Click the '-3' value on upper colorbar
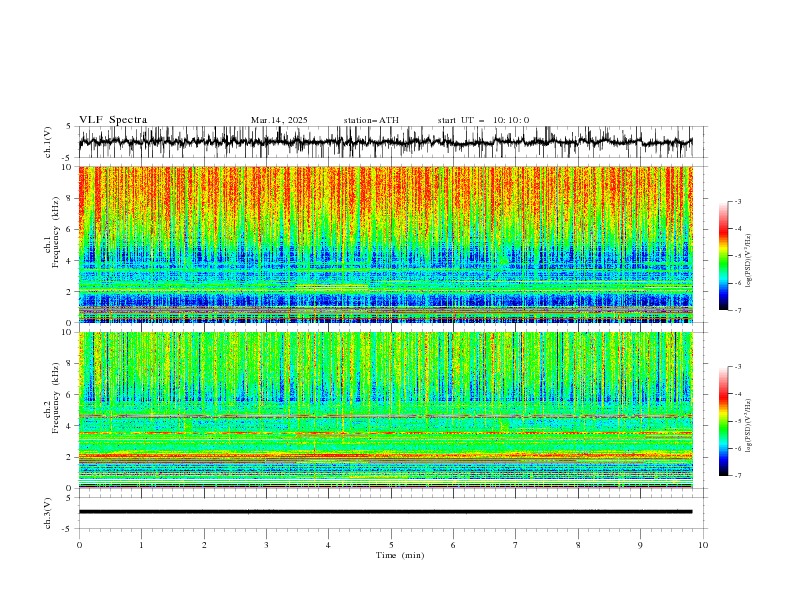This screenshot has width=792, height=612. point(737,201)
